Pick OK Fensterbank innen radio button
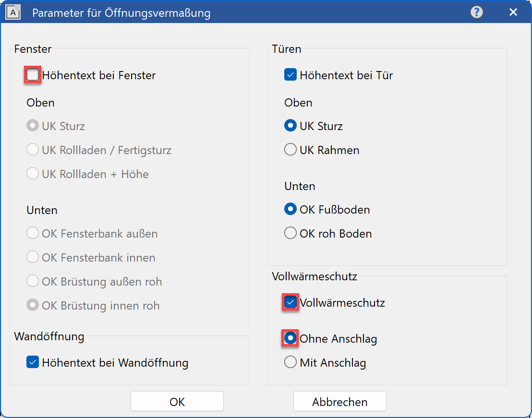532x418 pixels. (33, 258)
